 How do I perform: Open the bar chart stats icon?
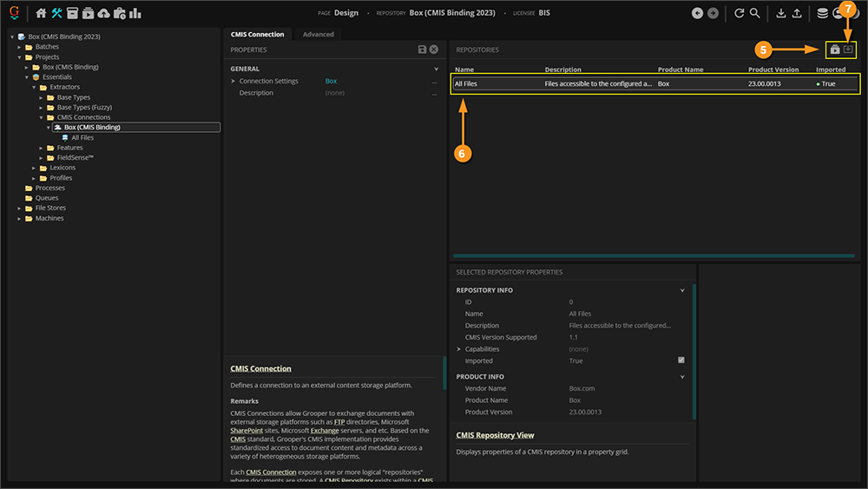135,13
